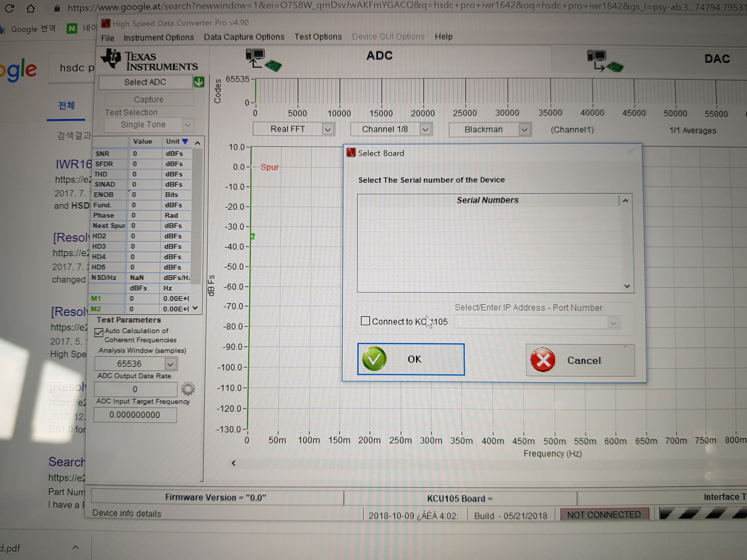
Task: Toggle Auto Calculation of Coherent Frequencies checkbox
Action: tap(99, 332)
